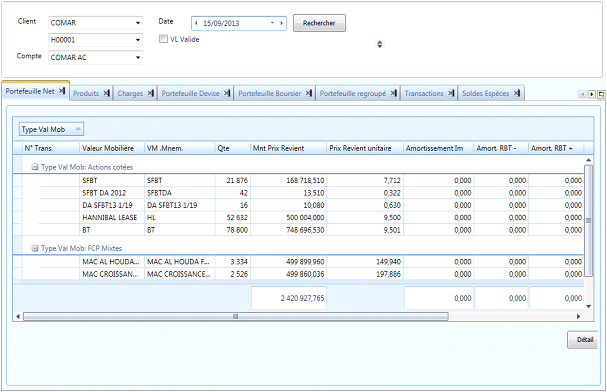Click the SFBTDA mnemonic cell
Image resolution: width=607 pixels, height=392 pixels.
[x=180, y=193]
